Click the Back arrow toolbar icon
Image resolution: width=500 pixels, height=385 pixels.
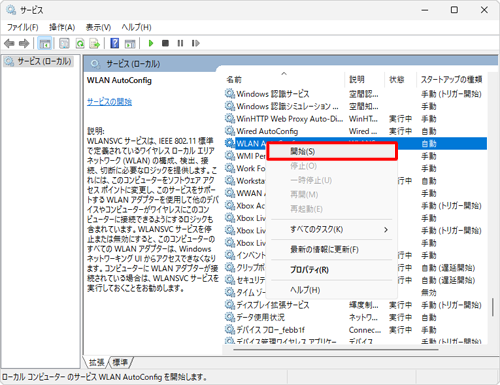pyautogui.click(x=9, y=43)
